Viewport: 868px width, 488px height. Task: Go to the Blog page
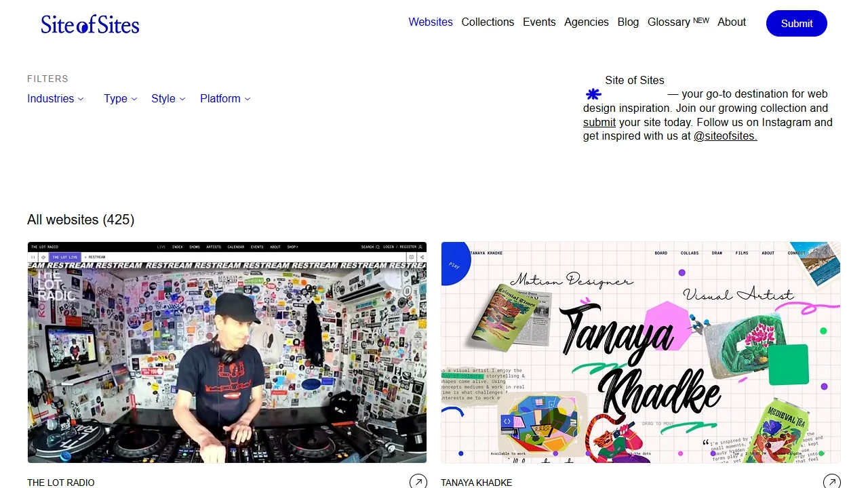pyautogui.click(x=627, y=22)
